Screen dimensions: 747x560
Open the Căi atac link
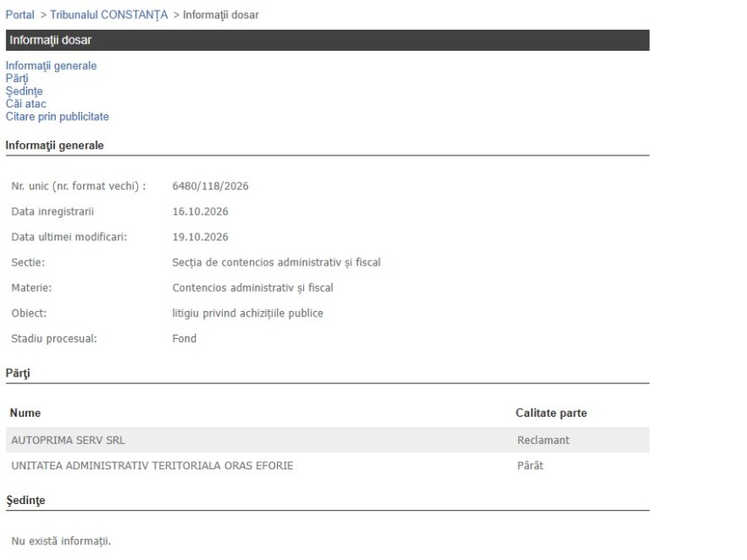click(x=25, y=104)
